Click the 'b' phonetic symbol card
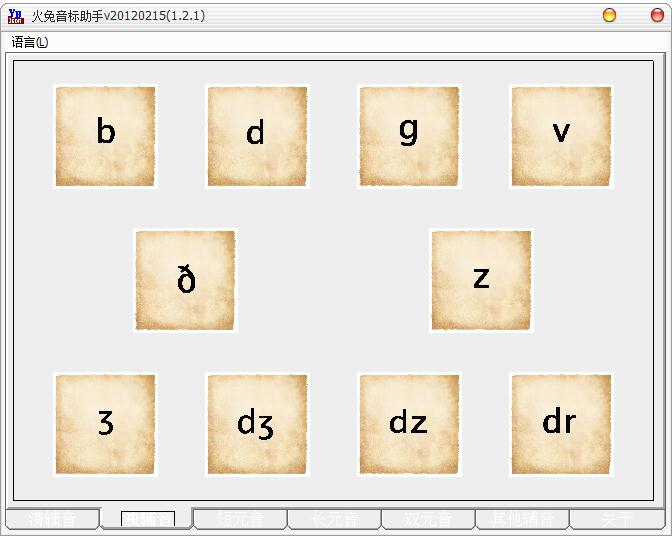672x536 pixels. pos(105,136)
